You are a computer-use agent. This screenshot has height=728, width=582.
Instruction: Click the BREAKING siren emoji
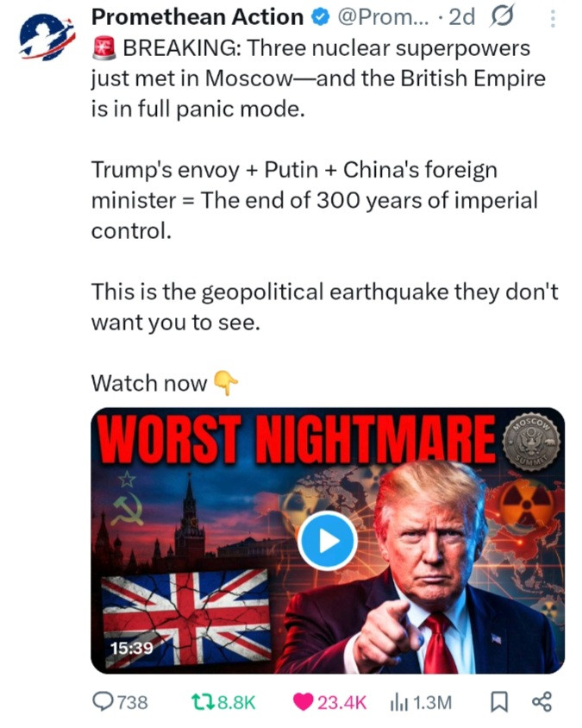[x=104, y=48]
